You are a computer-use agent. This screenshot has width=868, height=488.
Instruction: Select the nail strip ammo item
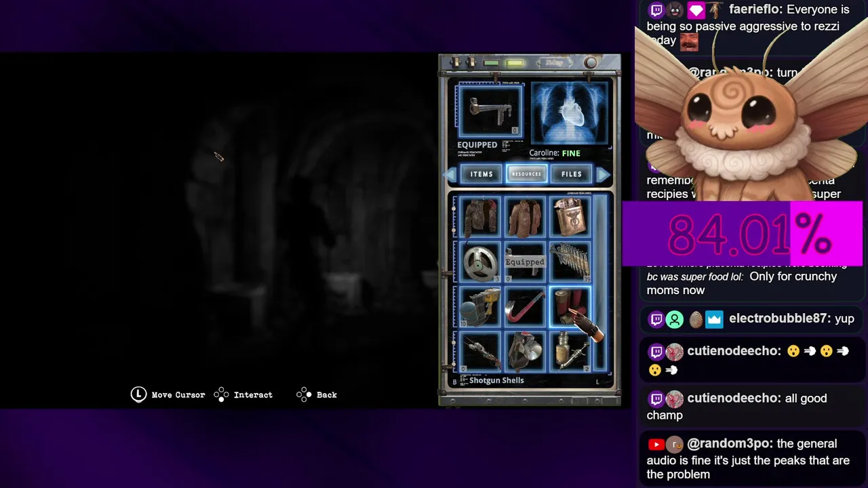pyautogui.click(x=570, y=262)
